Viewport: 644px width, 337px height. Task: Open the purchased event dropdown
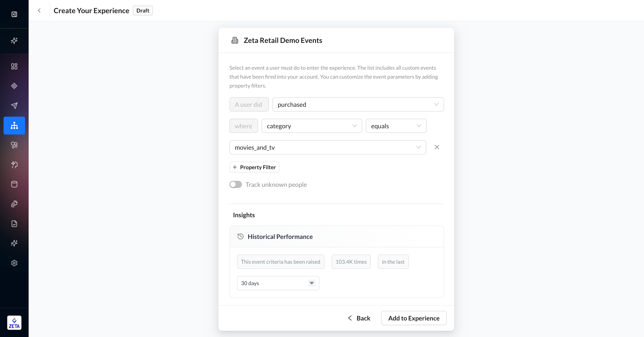pos(358,104)
